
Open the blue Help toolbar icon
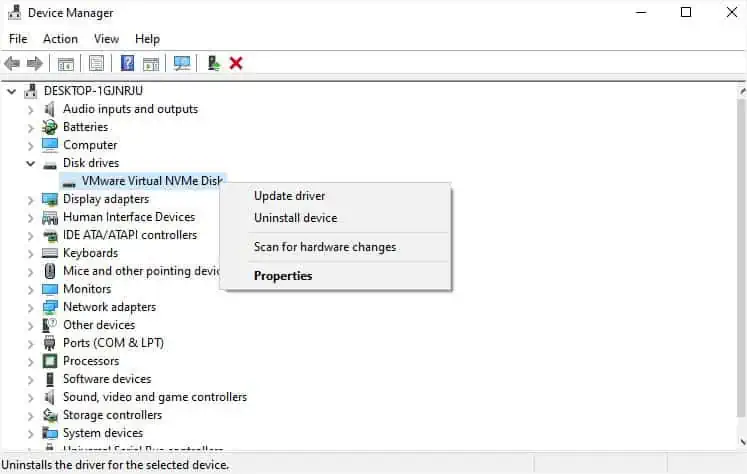tap(127, 63)
